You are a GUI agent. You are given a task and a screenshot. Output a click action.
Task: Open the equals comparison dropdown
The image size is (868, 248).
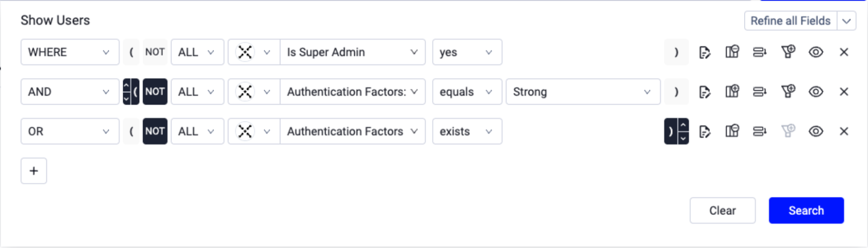point(467,92)
